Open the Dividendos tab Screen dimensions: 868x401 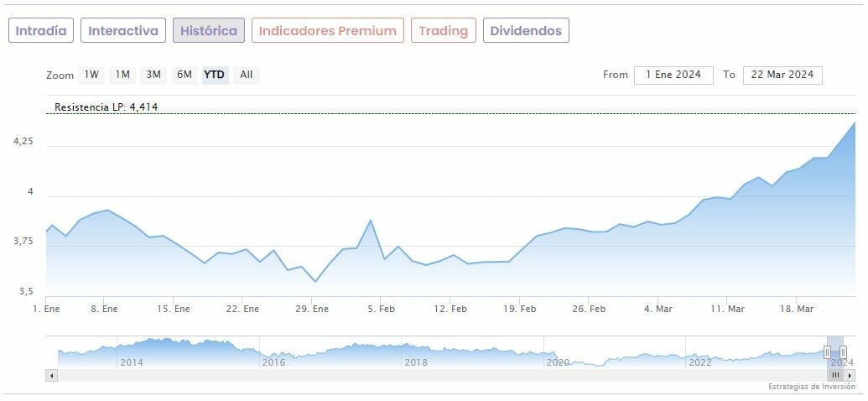point(526,31)
